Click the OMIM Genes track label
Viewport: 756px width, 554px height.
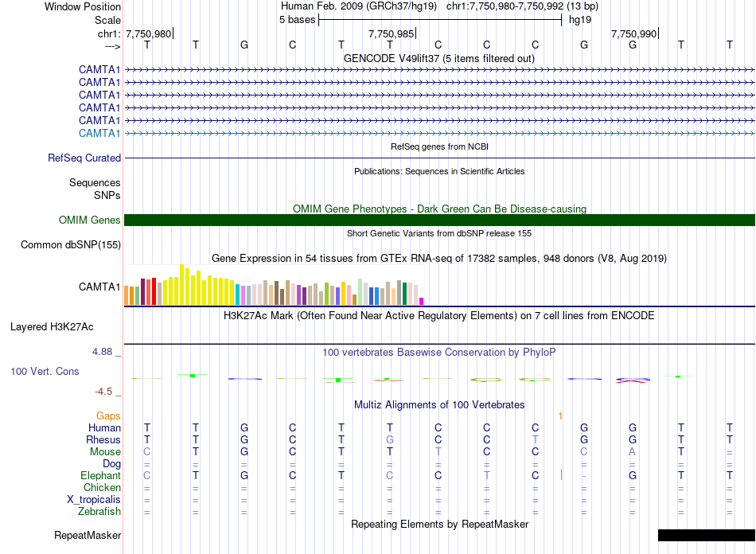(90, 220)
